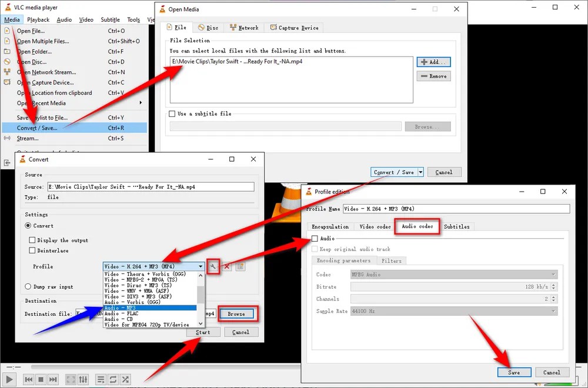588x388 pixels.
Task: Click Open Capture Device menu icon
Action: pos(7,82)
